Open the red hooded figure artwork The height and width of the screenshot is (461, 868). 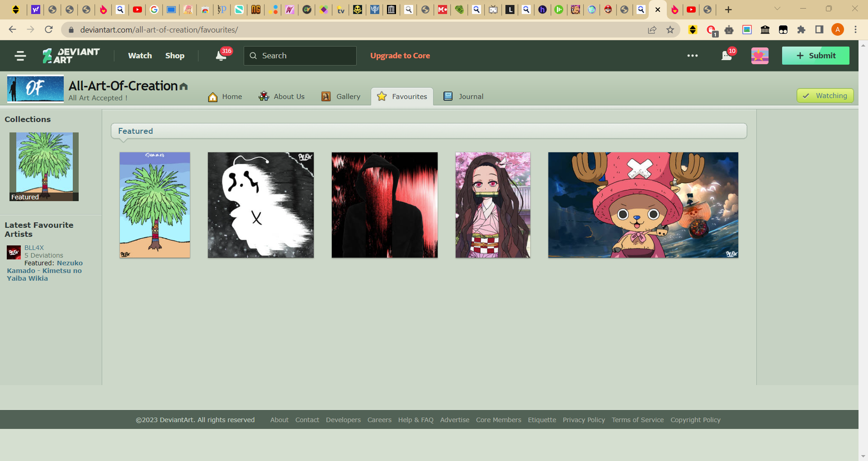[x=384, y=205]
